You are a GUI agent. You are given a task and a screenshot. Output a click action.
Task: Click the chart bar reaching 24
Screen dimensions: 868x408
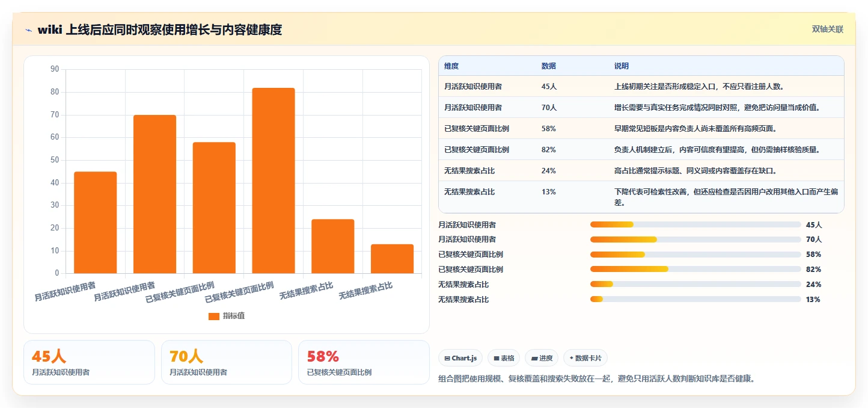pos(333,246)
